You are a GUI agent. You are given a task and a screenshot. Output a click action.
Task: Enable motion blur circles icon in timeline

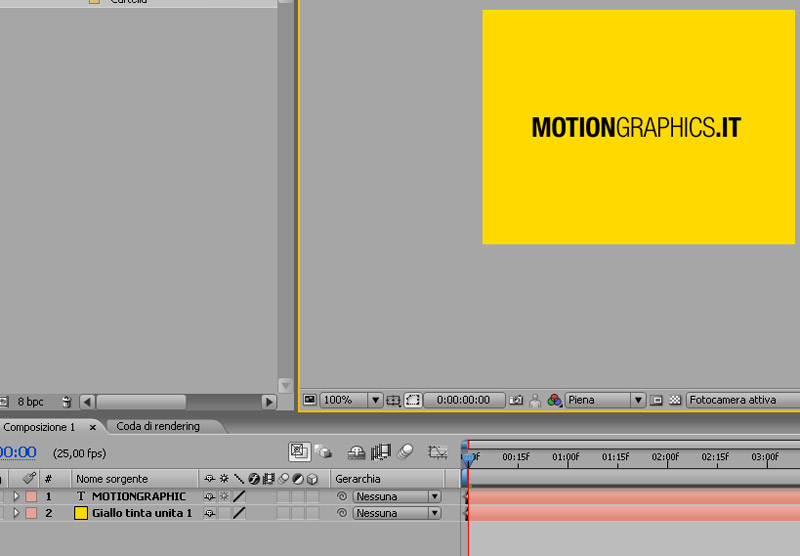click(x=405, y=451)
